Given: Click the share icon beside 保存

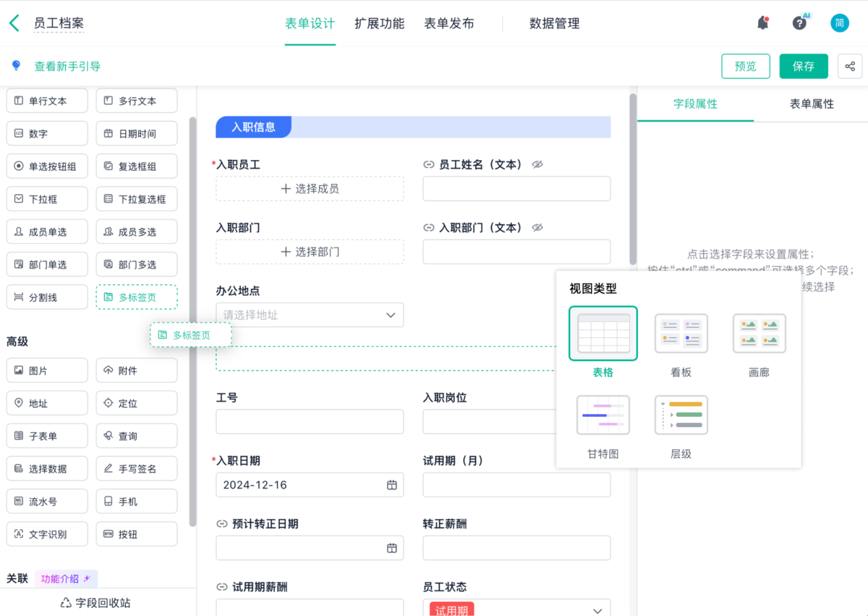Looking at the screenshot, I should point(850,66).
